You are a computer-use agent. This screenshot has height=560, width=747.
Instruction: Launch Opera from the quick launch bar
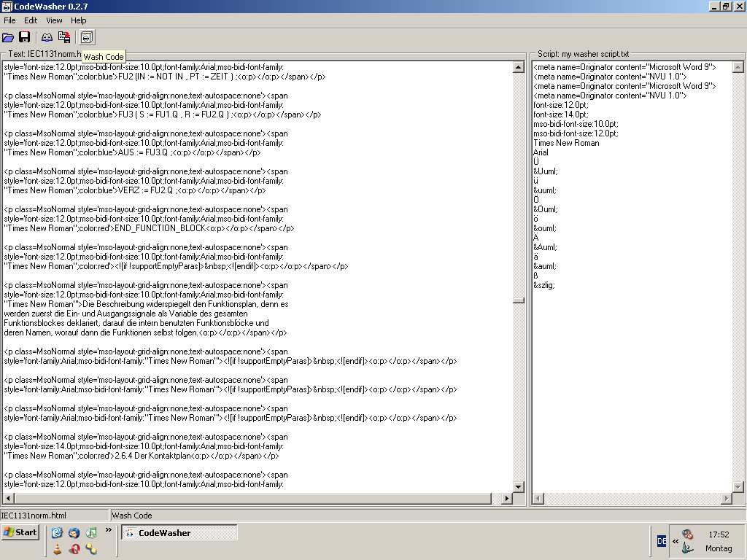click(74, 549)
